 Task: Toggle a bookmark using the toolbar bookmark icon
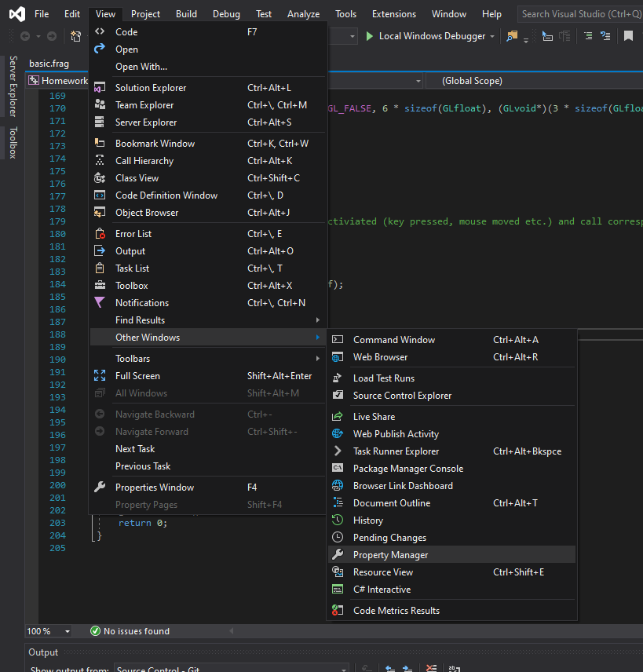tap(627, 35)
